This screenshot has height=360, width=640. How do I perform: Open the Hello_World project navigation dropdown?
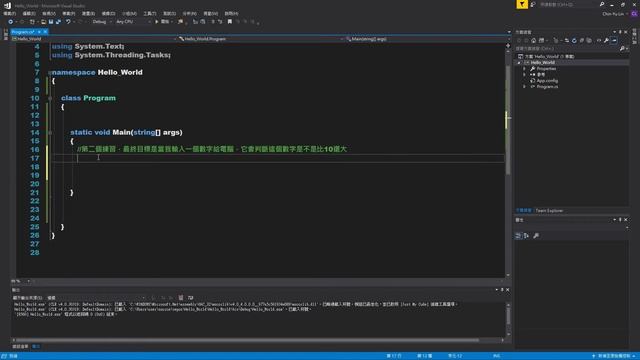[x=94, y=39]
